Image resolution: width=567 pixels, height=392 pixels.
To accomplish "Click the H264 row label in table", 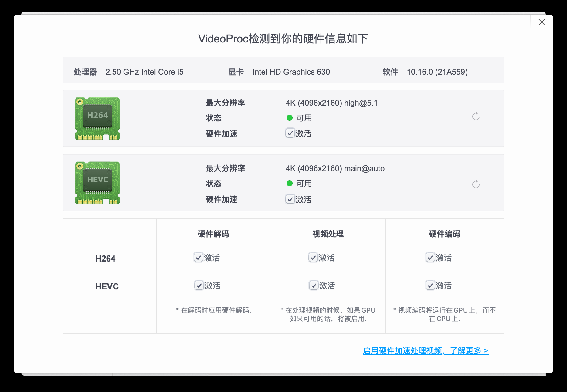I will tap(105, 259).
